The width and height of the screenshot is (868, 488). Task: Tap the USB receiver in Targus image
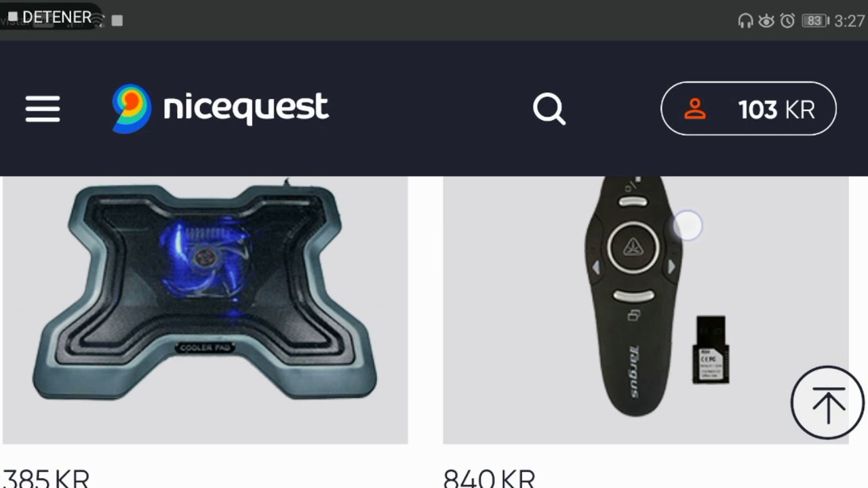coord(710,350)
